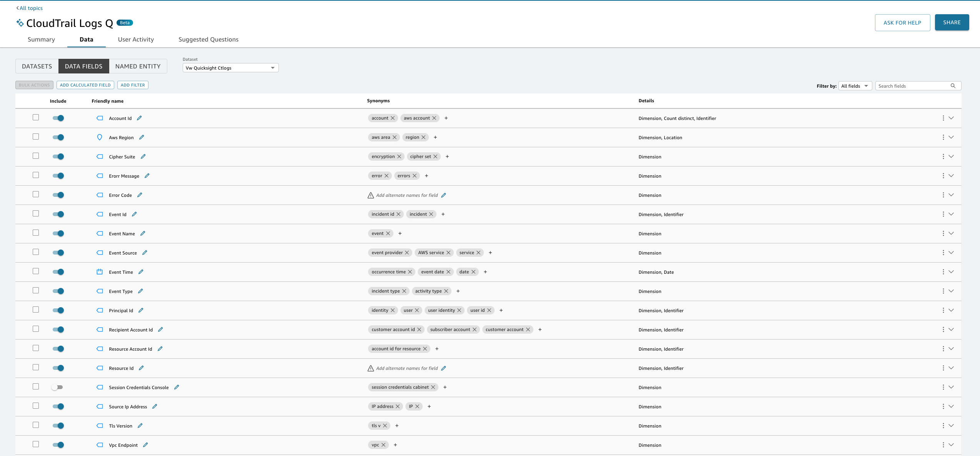The width and height of the screenshot is (980, 456).
Task: Open the Vw Quicksight Ctlogs dataset dropdown
Action: [230, 68]
